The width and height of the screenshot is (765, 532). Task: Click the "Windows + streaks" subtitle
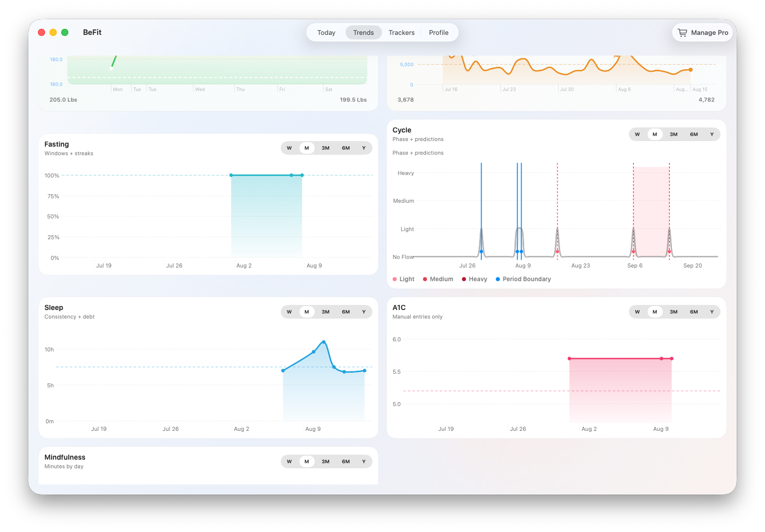pos(69,154)
